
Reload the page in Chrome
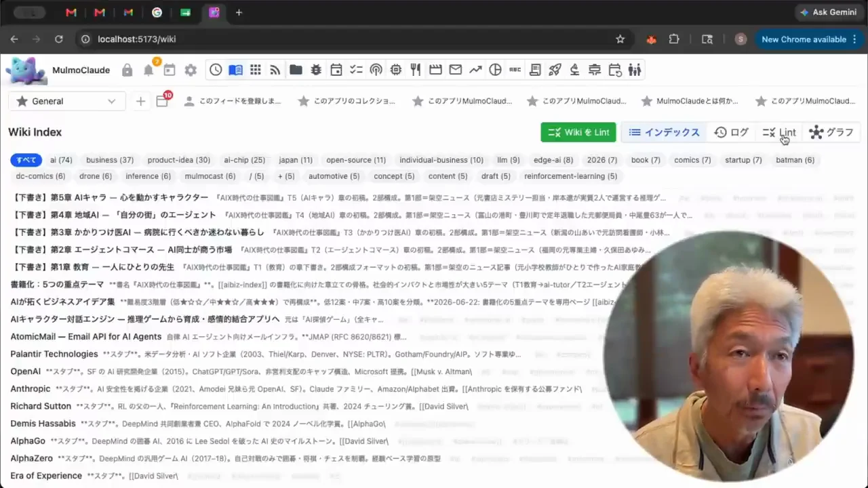tap(59, 39)
